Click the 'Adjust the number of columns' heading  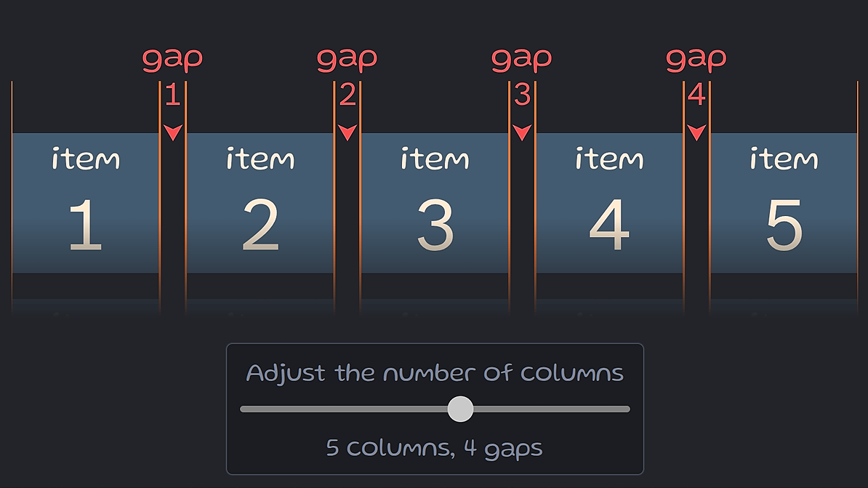click(435, 373)
